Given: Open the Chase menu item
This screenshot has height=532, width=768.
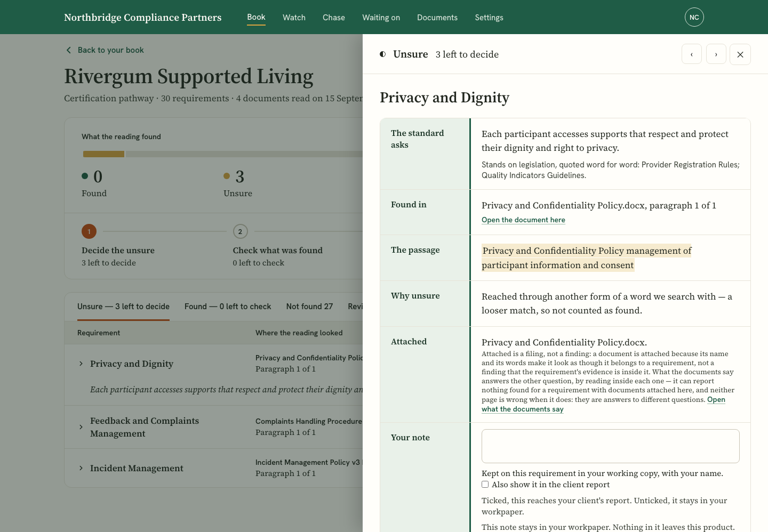Looking at the screenshot, I should [334, 18].
